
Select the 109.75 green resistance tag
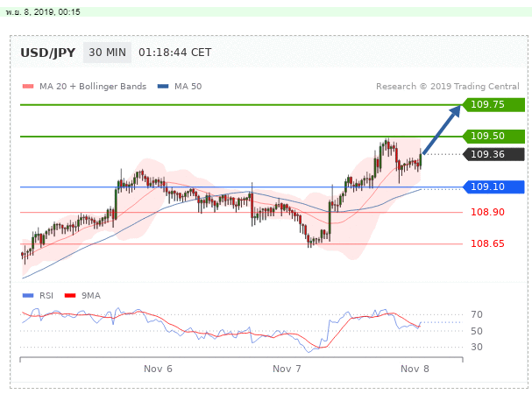pyautogui.click(x=493, y=104)
